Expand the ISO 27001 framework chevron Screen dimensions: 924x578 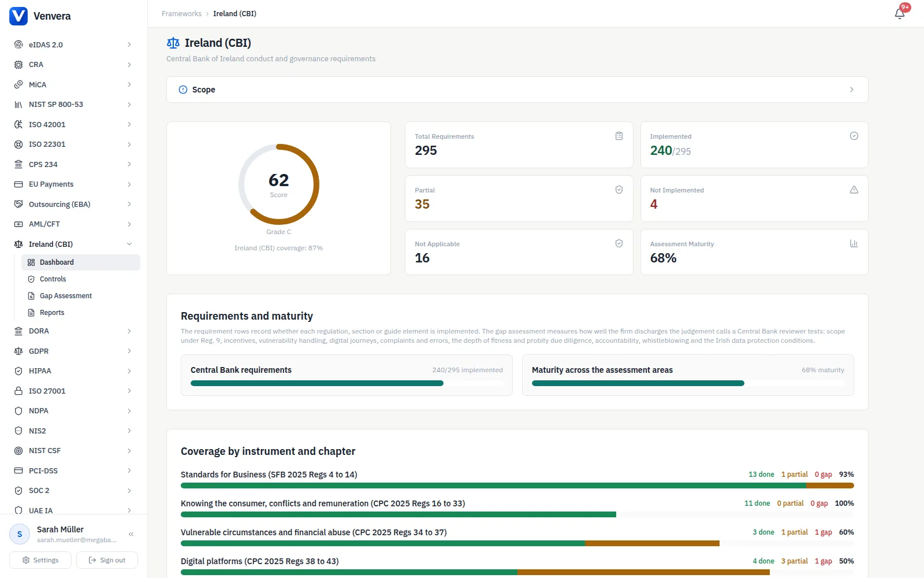click(x=129, y=391)
